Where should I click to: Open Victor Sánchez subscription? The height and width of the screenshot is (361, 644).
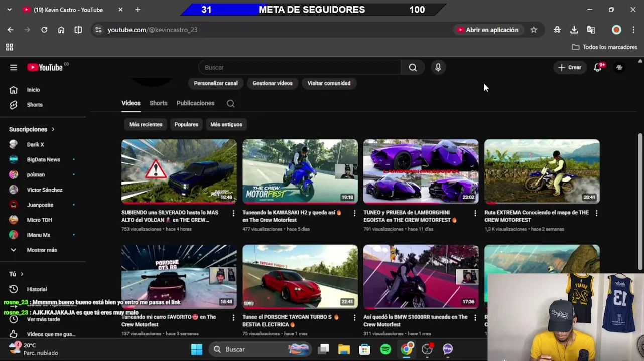coord(45,190)
